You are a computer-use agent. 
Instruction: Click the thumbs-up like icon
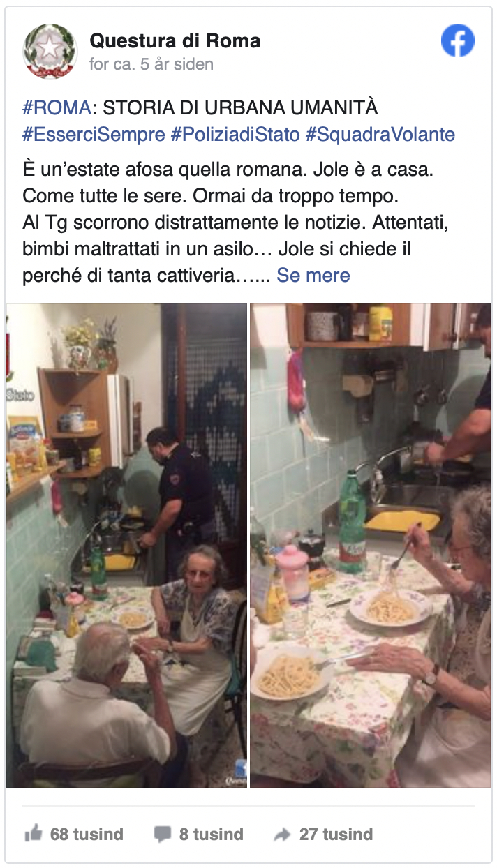(33, 833)
